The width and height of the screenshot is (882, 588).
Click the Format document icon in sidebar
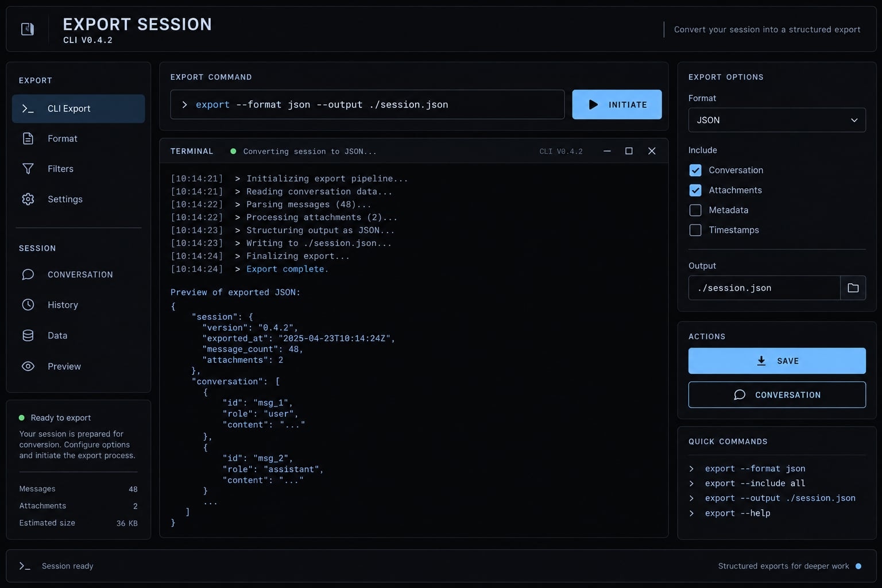point(28,138)
